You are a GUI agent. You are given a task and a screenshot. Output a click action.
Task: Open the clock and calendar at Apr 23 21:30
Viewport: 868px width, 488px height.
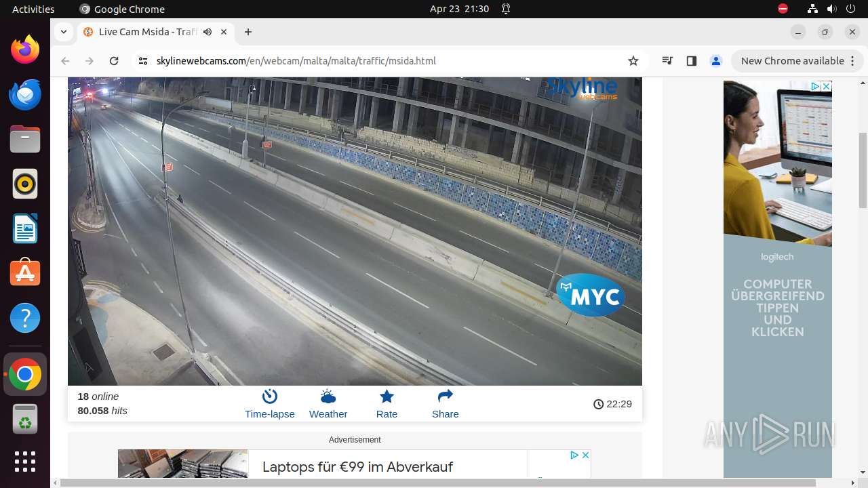click(x=459, y=9)
